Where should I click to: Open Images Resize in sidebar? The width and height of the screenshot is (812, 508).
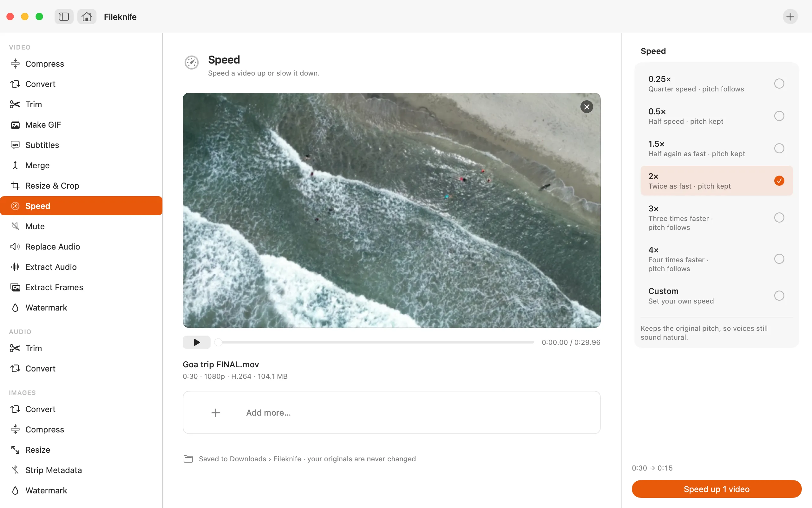coord(81,450)
